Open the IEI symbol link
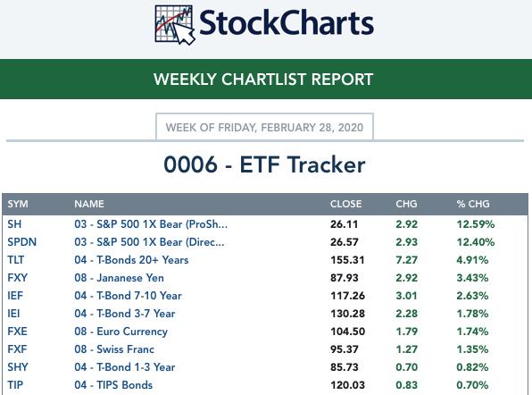The height and width of the screenshot is (395, 532). pyautogui.click(x=13, y=314)
